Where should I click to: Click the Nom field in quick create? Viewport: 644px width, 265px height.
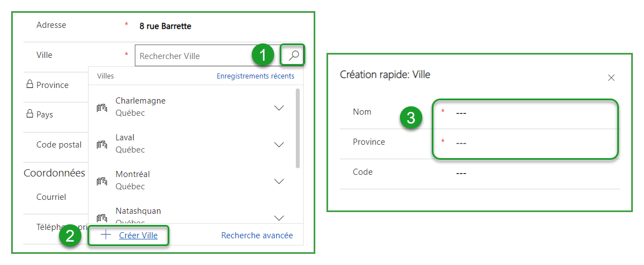tap(529, 113)
